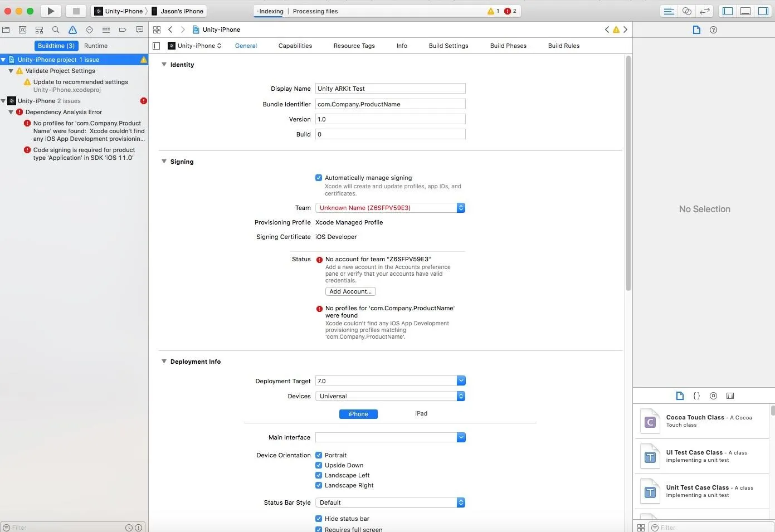Image resolution: width=775 pixels, height=532 pixels.
Task: Show the Object library circle icon
Action: tap(713, 396)
